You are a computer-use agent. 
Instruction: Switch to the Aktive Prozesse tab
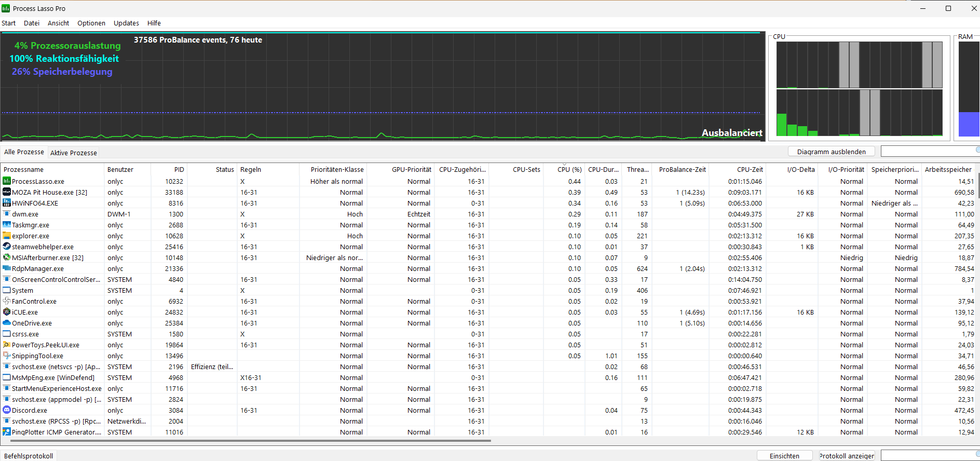(x=74, y=153)
